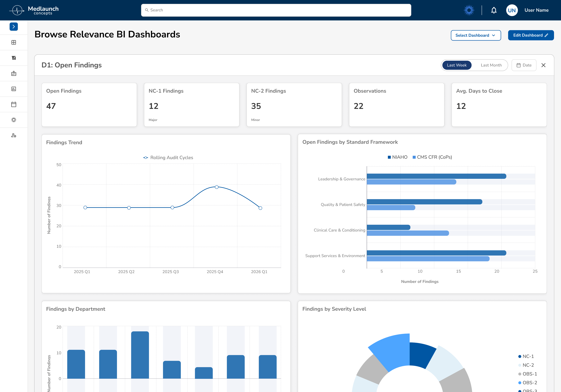Toggle the NC-1 severity legend
Viewport: 561px width, 392px height.
pos(526,357)
